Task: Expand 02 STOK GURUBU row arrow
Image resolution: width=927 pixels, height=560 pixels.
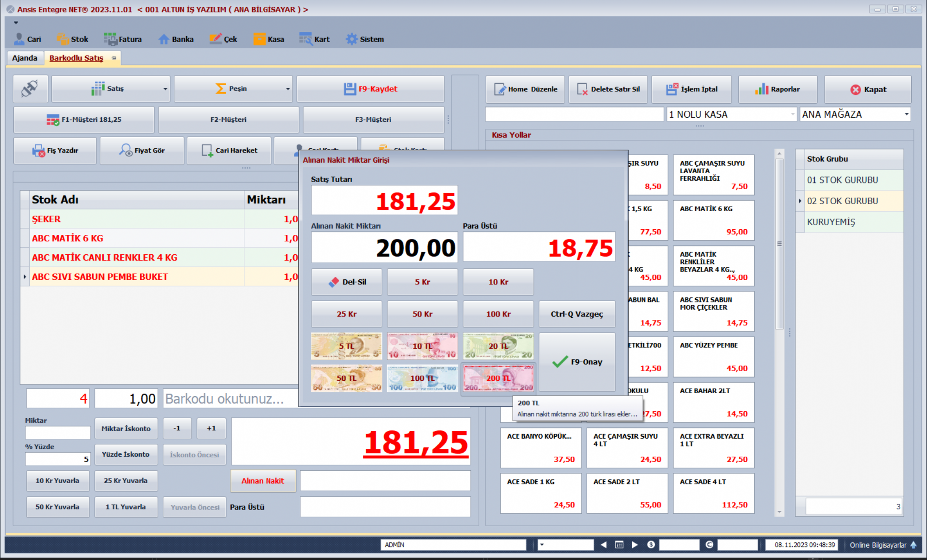Action: (800, 201)
